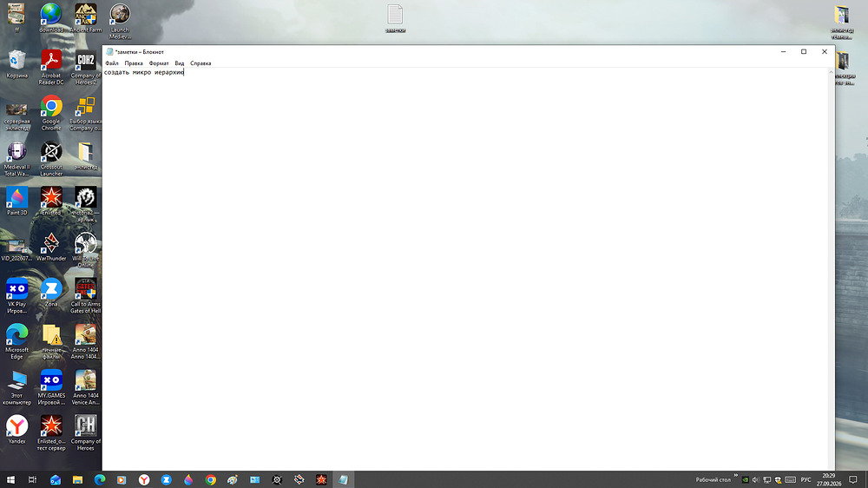
Task: Select the Paint 3D desktop shortcut
Action: tap(16, 201)
